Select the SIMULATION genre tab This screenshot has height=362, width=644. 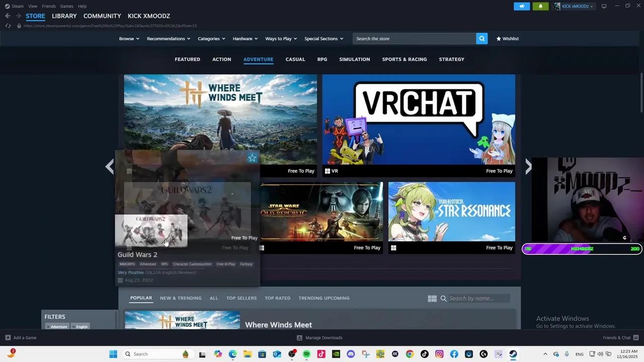click(x=354, y=59)
